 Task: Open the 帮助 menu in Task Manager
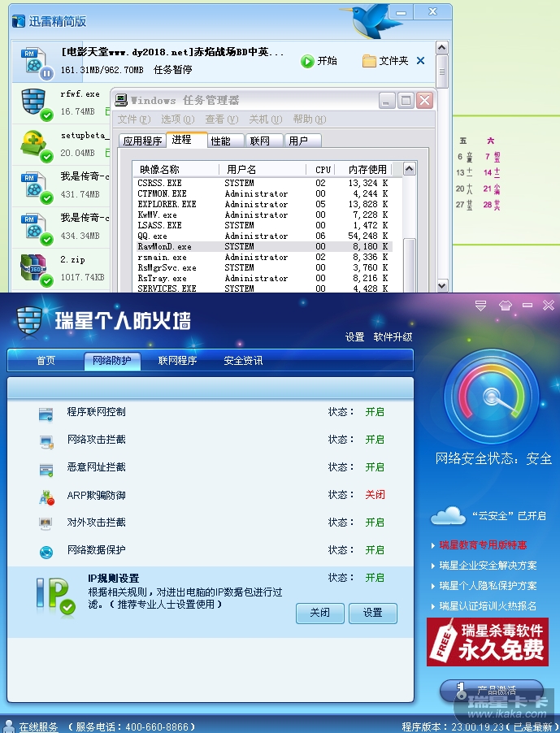coord(310,119)
